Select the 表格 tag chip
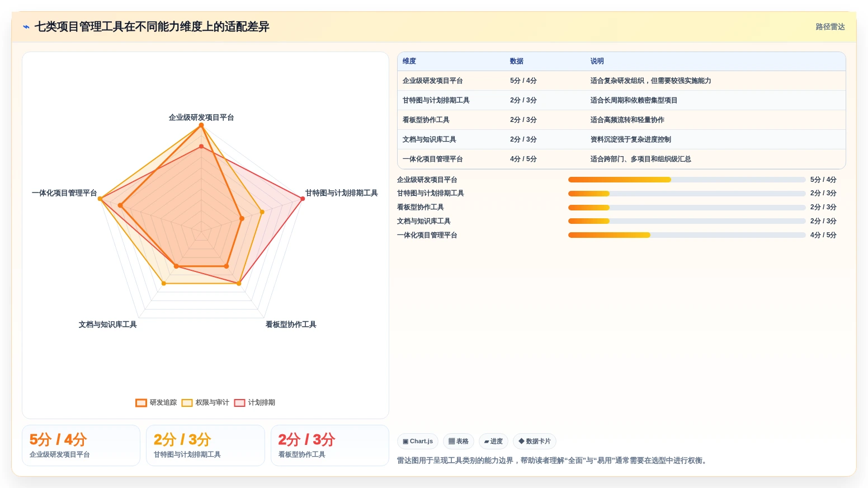This screenshot has width=868, height=488. 459,441
